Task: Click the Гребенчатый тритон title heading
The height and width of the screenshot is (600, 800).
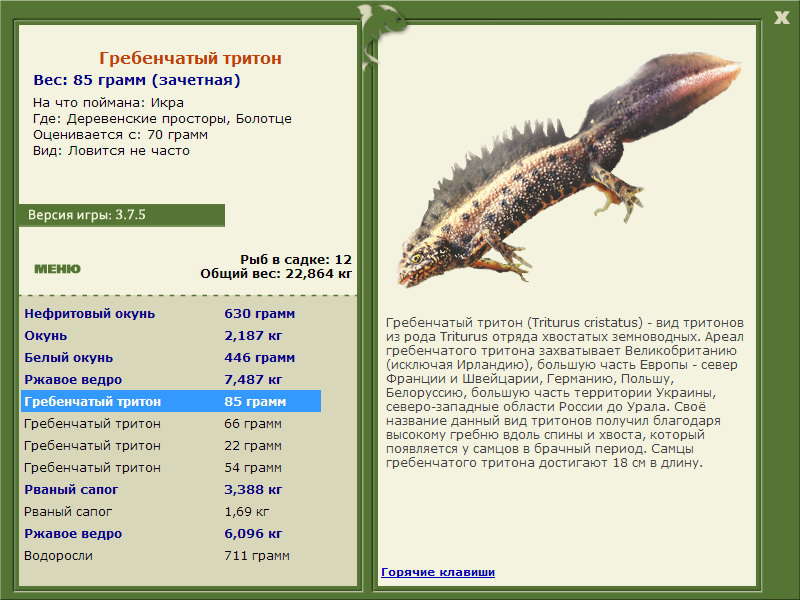Action: coord(190,58)
